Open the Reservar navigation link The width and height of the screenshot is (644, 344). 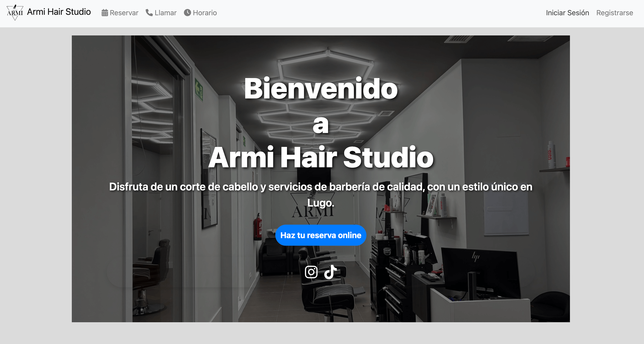[x=124, y=13]
